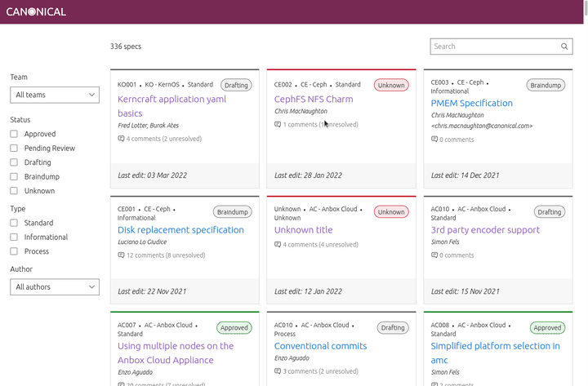The width and height of the screenshot is (588, 386).
Task: Open Using multiple nodes on Anbox spec
Action: pos(176,353)
